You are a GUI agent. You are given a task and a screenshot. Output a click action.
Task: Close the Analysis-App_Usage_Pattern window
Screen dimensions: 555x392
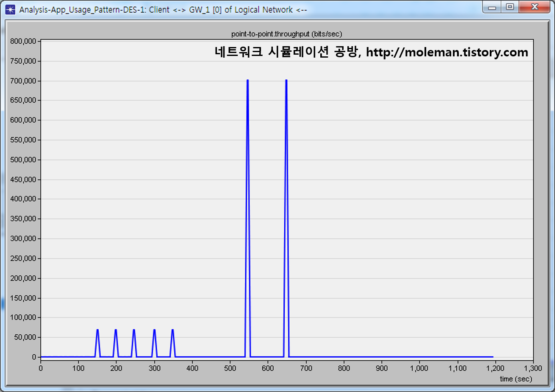(x=535, y=7)
